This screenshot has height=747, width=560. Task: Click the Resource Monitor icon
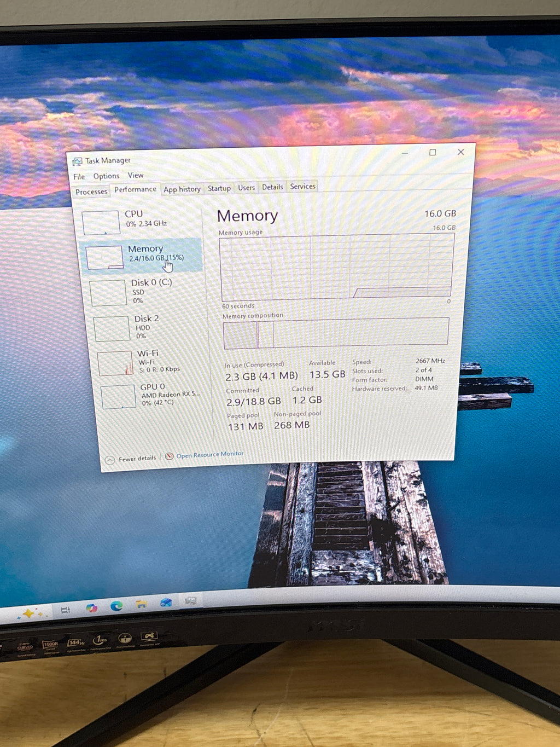point(169,456)
